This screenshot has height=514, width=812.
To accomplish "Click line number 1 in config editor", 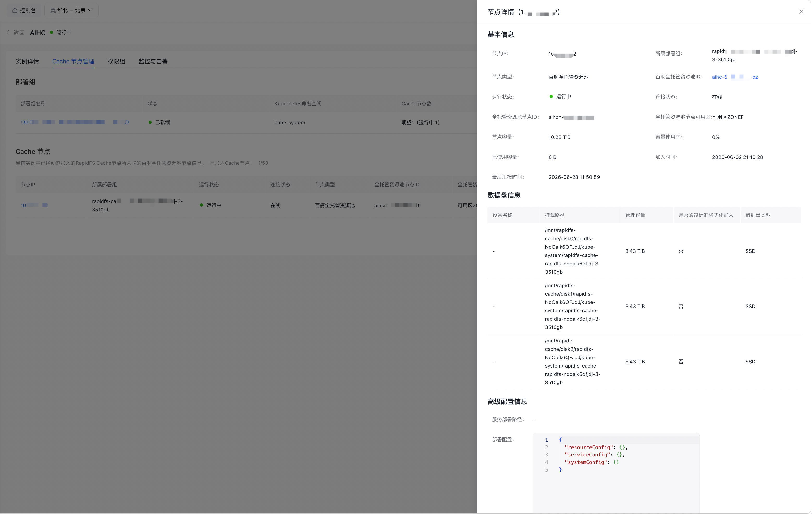I will [547, 440].
